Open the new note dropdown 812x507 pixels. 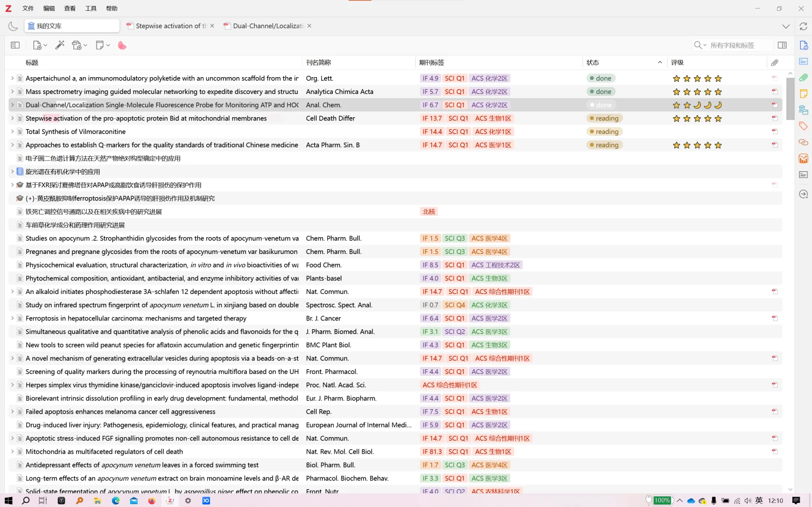(x=102, y=45)
